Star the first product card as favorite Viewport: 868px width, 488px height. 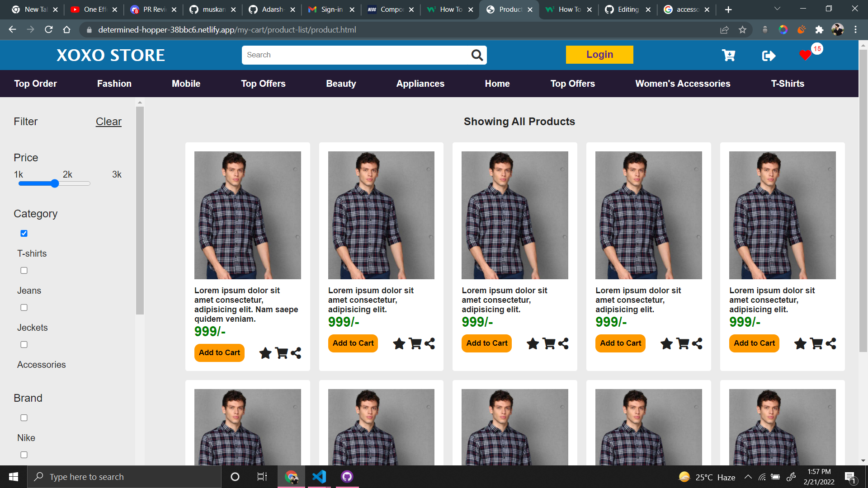[265, 353]
